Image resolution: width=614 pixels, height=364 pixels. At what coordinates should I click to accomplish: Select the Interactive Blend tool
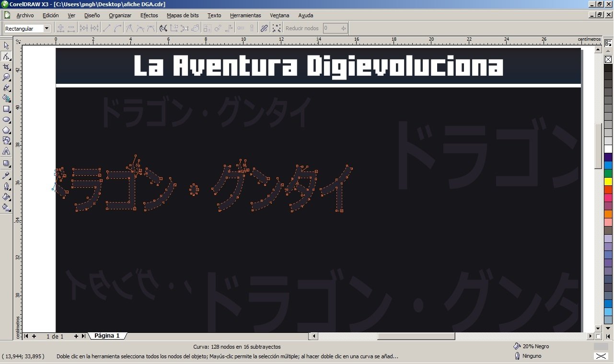tap(6, 164)
